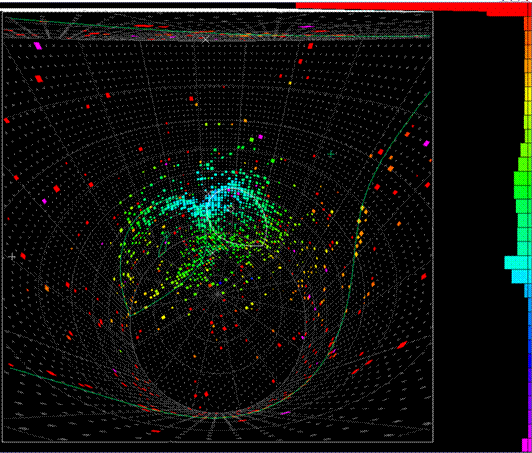Screen dimensions: 532x453
Task: Select the magenta hit near the right edge
Action: [426, 144]
